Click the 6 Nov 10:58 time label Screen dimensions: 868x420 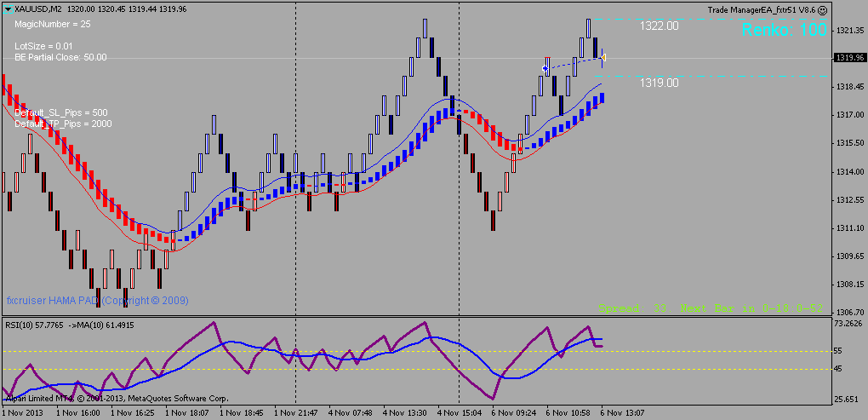coord(568,413)
